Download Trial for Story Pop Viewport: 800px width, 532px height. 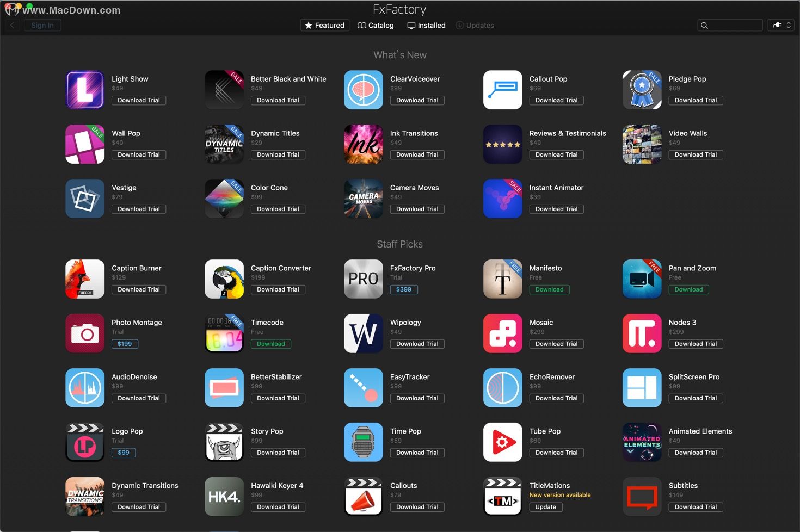[278, 453]
